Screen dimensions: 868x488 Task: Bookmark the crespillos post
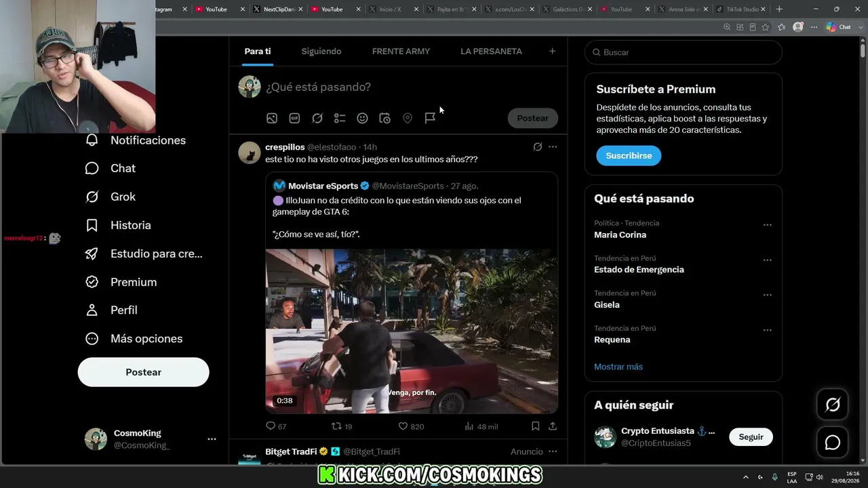(x=535, y=426)
